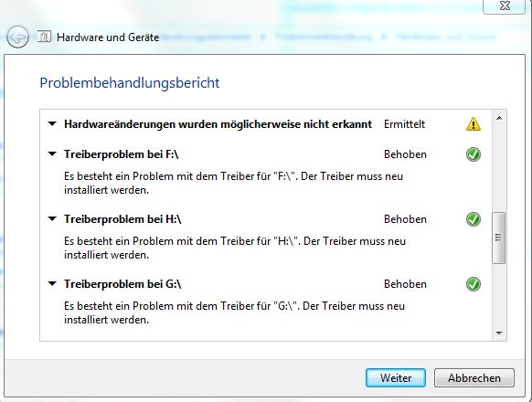Image resolution: width=532 pixels, height=402 pixels.
Task: Click the back arrow button
Action: [17, 37]
